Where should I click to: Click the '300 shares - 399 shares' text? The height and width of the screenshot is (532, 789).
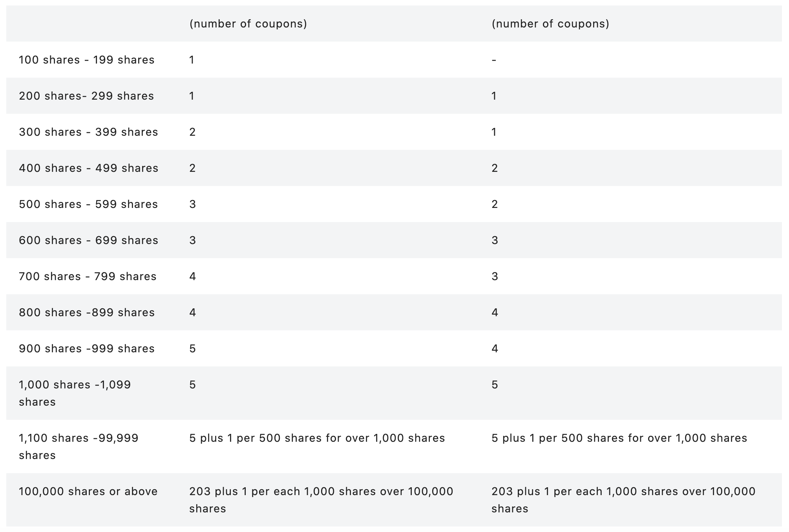88,132
